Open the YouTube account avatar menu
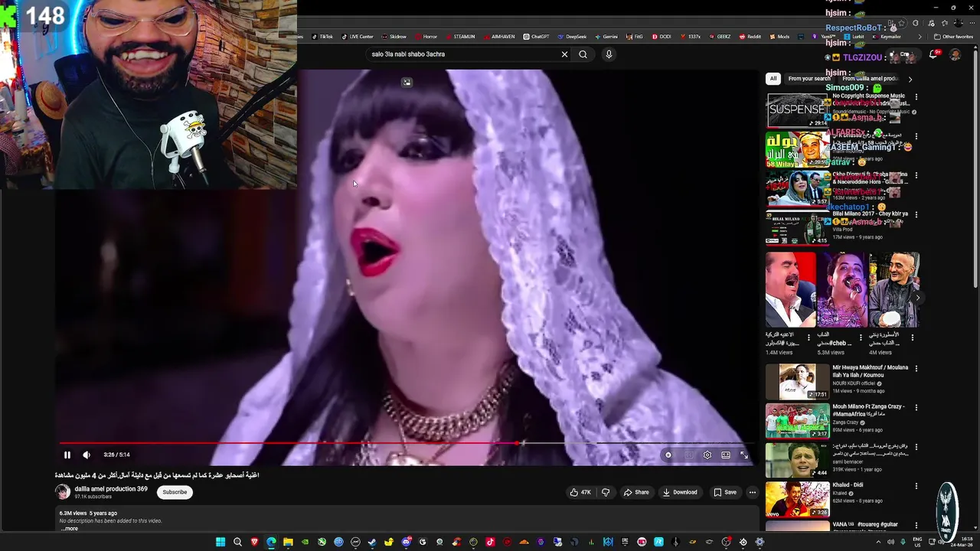 [955, 54]
